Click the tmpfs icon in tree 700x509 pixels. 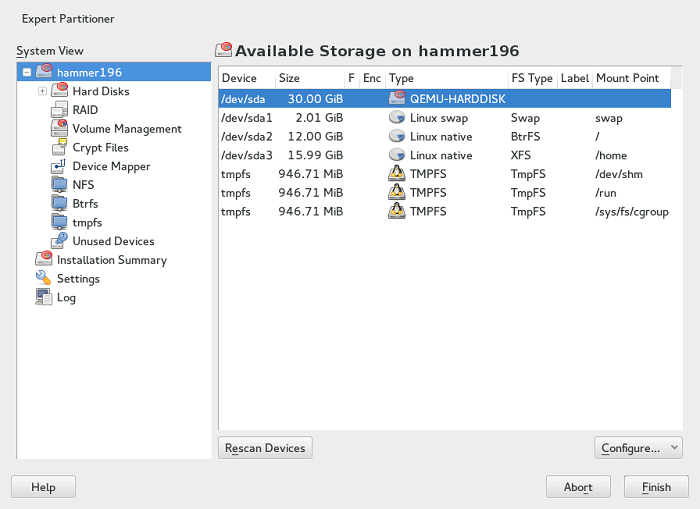[x=59, y=222]
